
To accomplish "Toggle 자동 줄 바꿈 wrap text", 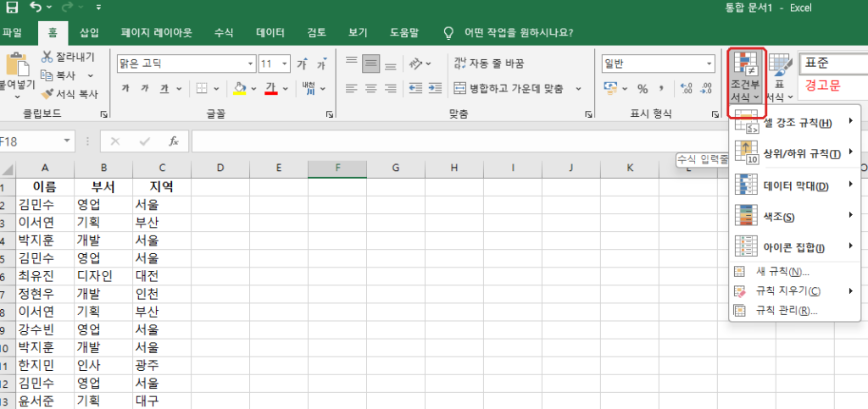I will point(489,64).
